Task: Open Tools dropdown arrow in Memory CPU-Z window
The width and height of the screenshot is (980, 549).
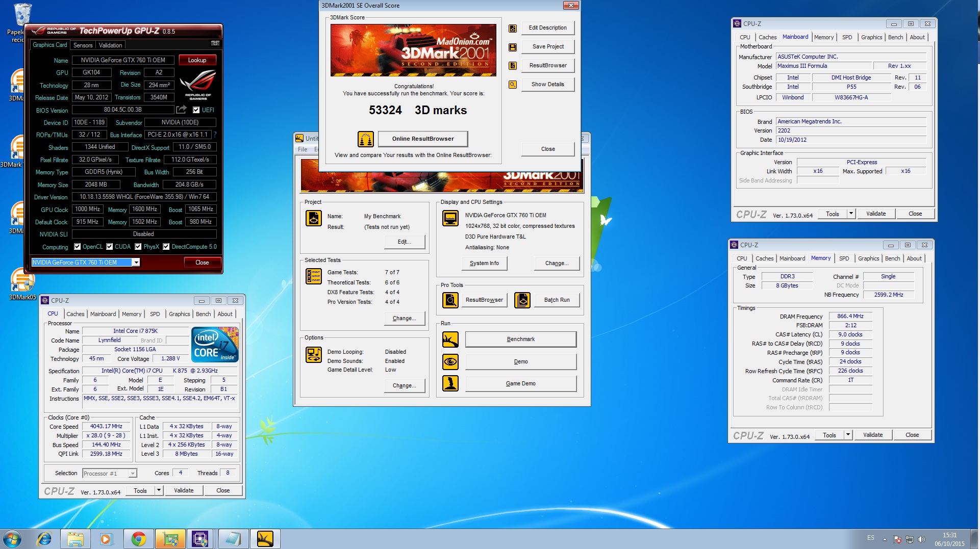Action: (x=847, y=435)
